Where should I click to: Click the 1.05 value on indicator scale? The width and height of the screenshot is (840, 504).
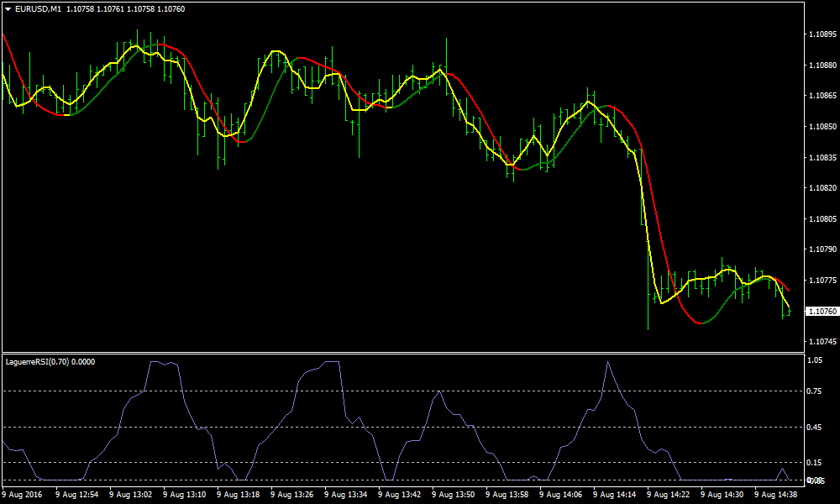pos(814,360)
